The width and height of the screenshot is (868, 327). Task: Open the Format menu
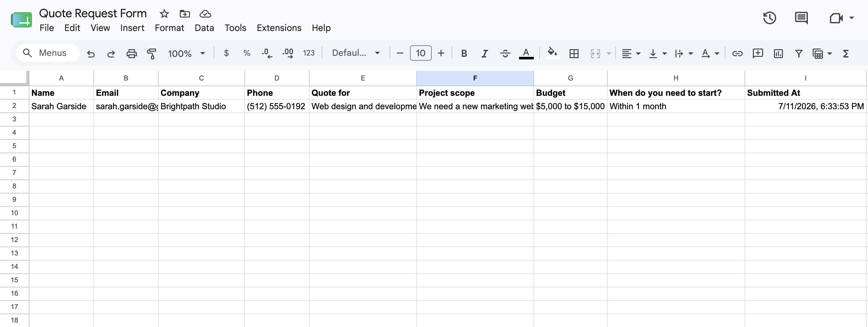(x=169, y=28)
